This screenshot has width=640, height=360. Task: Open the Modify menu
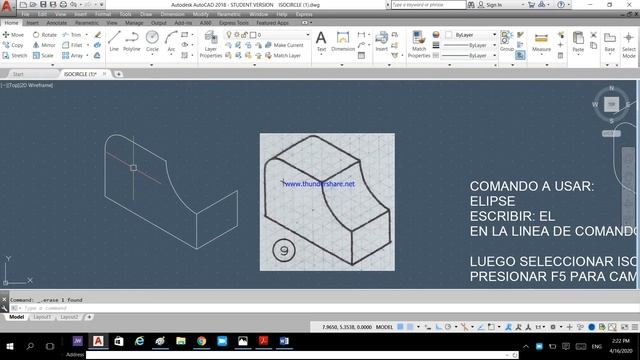pyautogui.click(x=200, y=14)
